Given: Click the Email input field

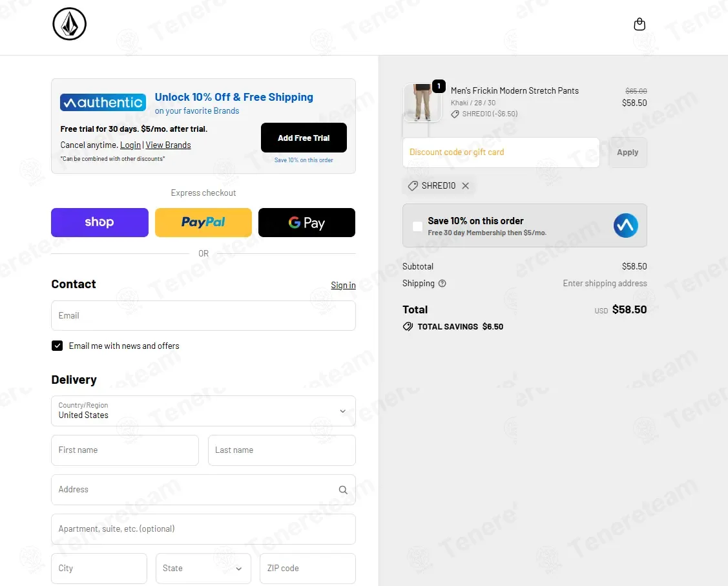Looking at the screenshot, I should (x=203, y=316).
